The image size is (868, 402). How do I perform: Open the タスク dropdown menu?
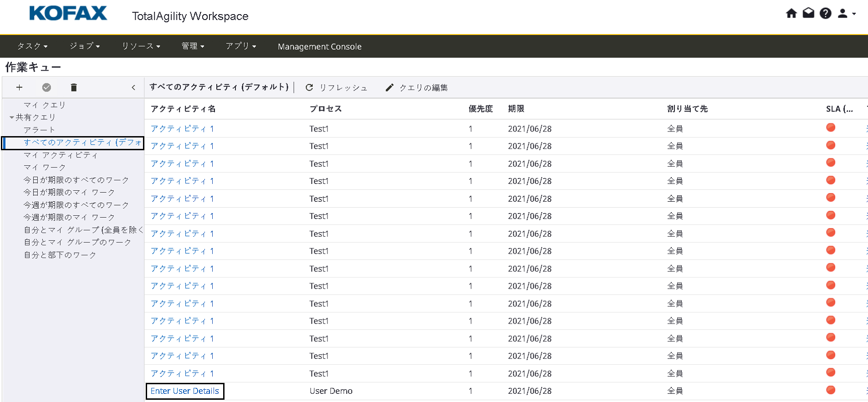click(32, 46)
